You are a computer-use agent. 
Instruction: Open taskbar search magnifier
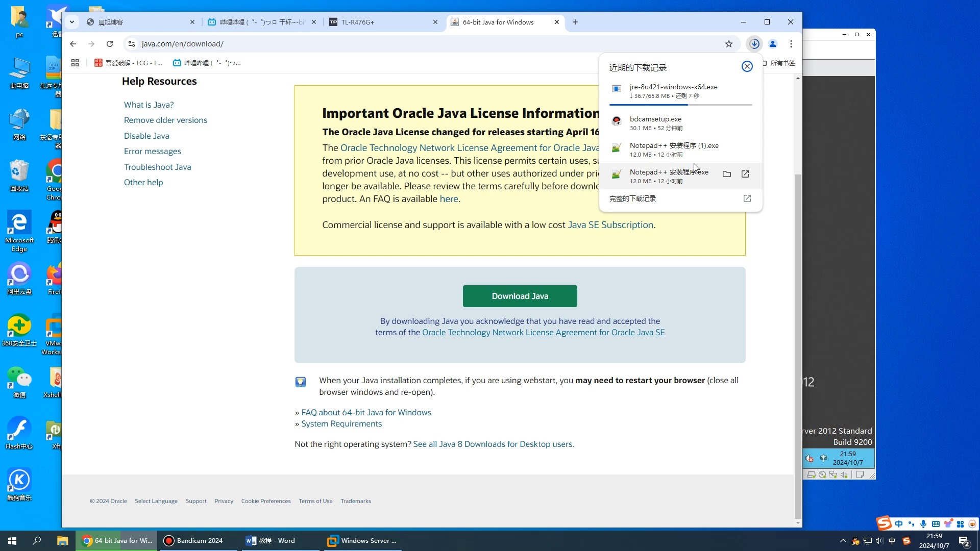[x=37, y=541]
